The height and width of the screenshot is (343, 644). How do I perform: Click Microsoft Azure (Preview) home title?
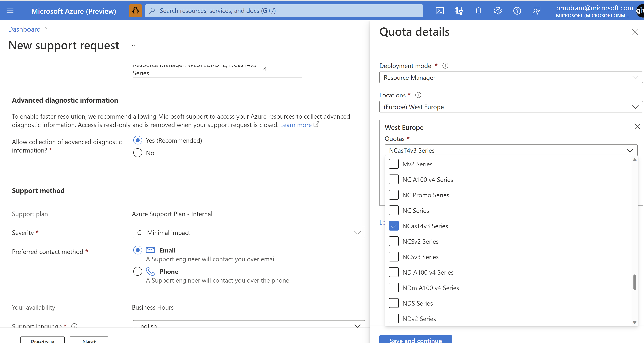[74, 11]
